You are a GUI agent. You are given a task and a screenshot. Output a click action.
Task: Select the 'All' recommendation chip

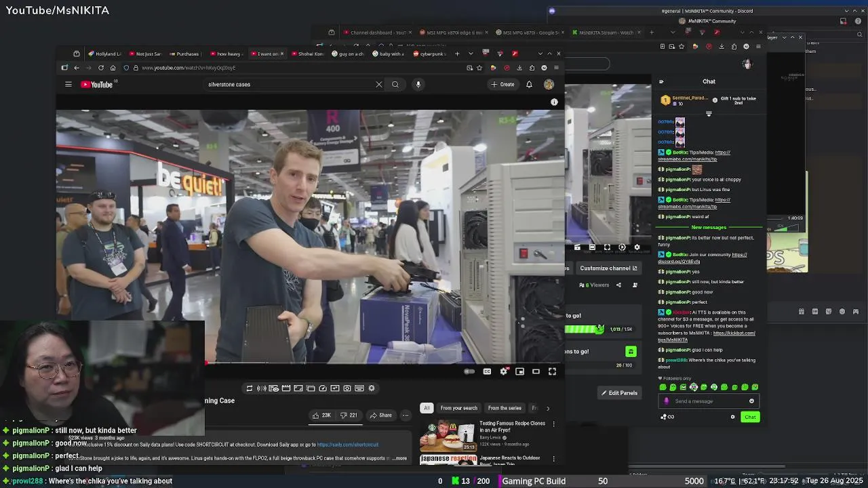427,408
